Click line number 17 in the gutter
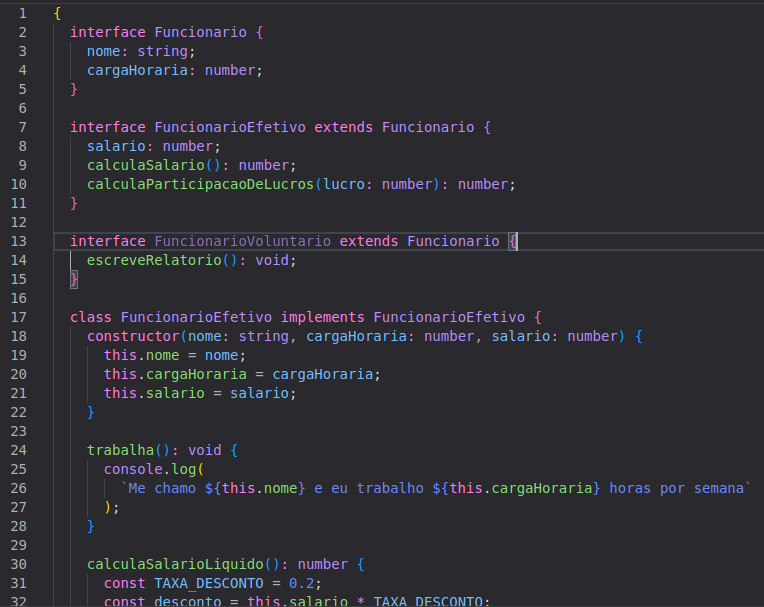This screenshot has height=607, width=764. (19, 317)
